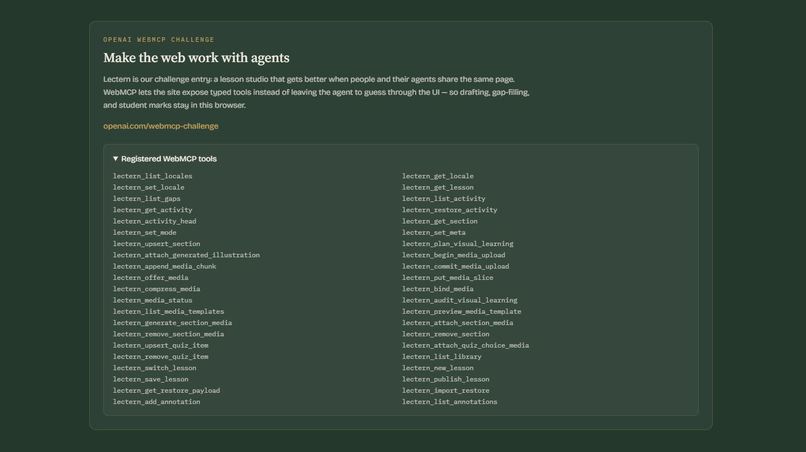806x452 pixels.
Task: Click lectern_generate_section_media
Action: click(x=173, y=323)
